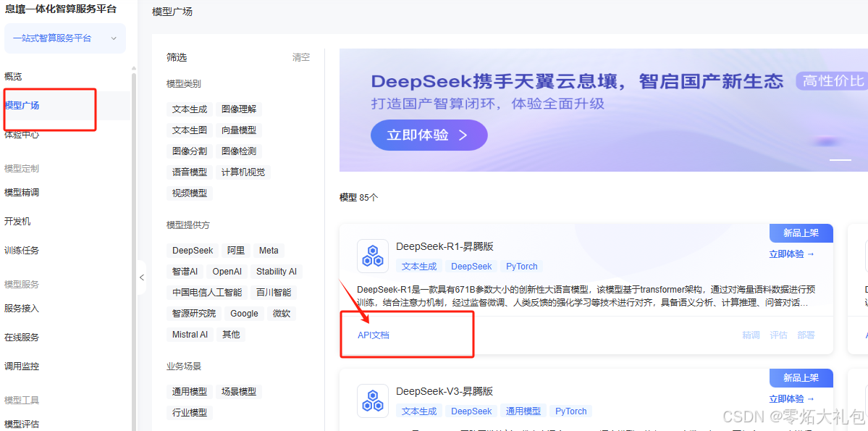This screenshot has height=431, width=868.
Task: Filter by provider 阿里
Action: 236,251
